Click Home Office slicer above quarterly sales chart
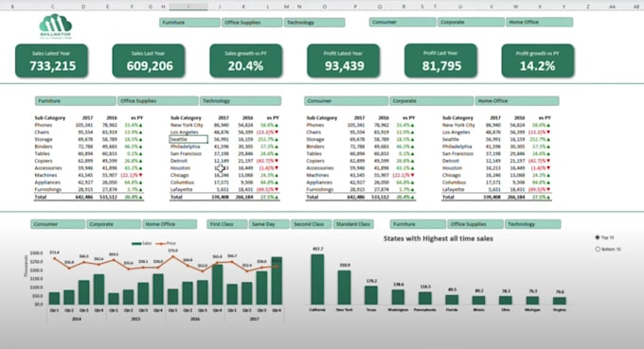The image size is (644, 349). pos(170,224)
